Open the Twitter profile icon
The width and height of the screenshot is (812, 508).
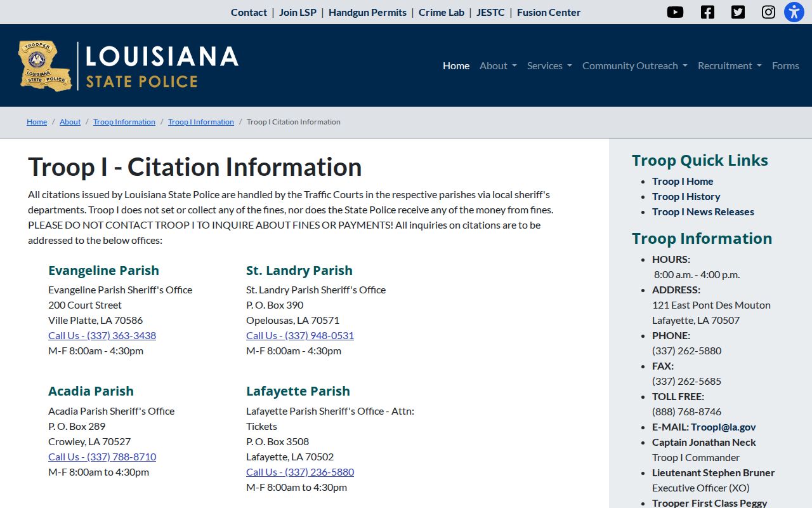[x=738, y=12]
